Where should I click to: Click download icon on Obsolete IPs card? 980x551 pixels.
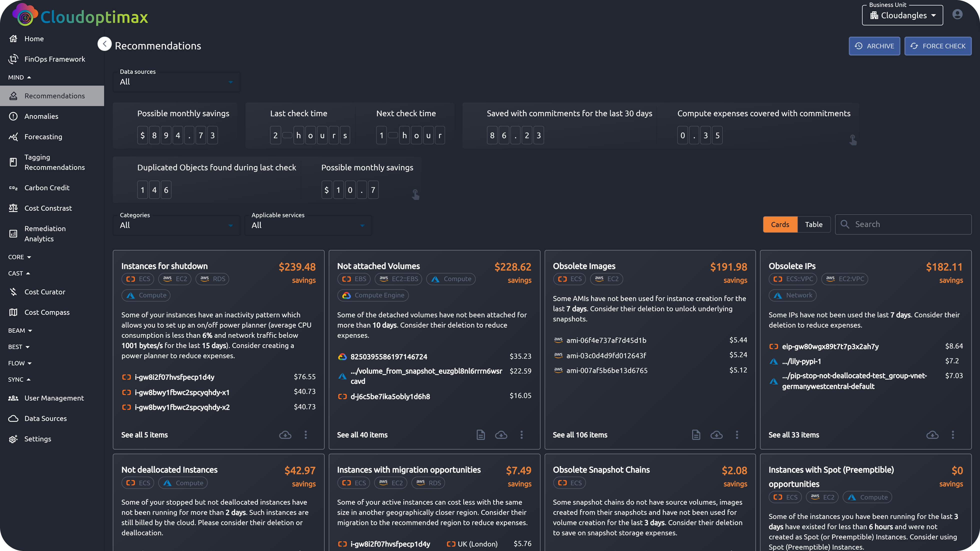[x=932, y=434]
